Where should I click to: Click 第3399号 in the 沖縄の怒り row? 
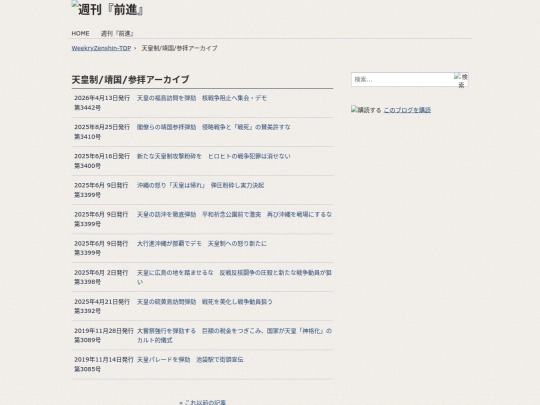coord(87,195)
